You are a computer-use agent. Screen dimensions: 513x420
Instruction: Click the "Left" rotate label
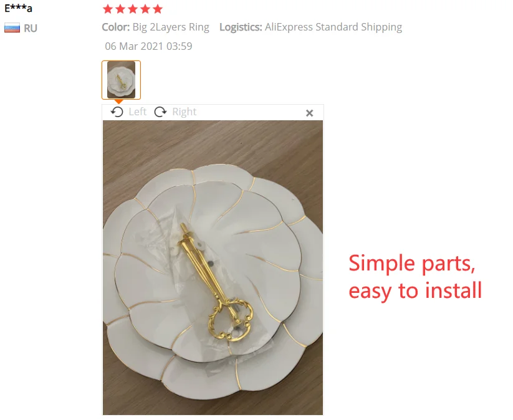pos(137,112)
